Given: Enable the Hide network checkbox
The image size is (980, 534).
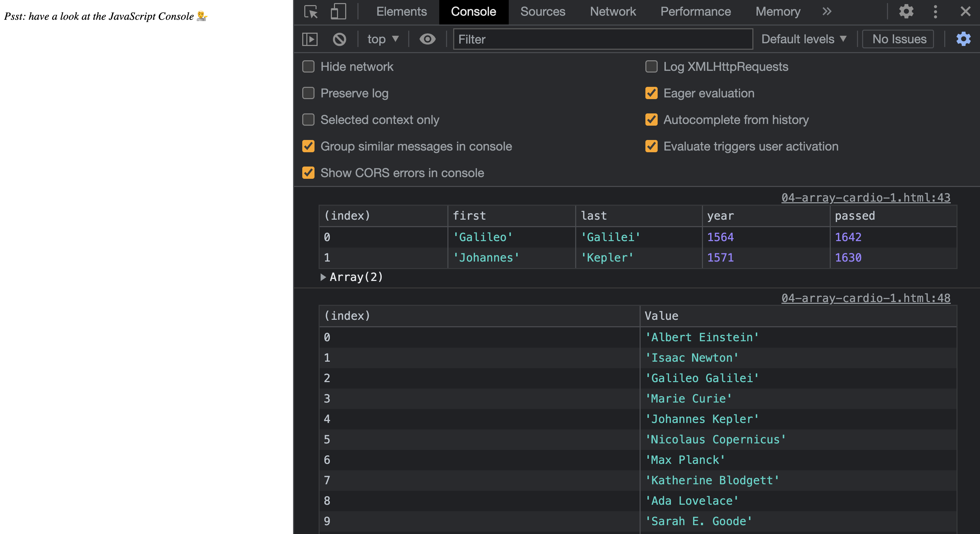Looking at the screenshot, I should coord(308,66).
